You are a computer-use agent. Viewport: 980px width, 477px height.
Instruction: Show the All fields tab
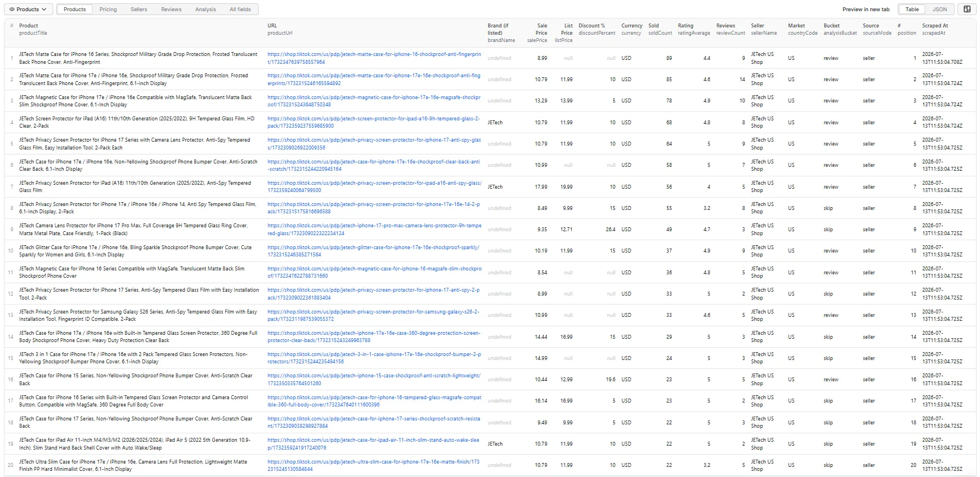pos(240,9)
